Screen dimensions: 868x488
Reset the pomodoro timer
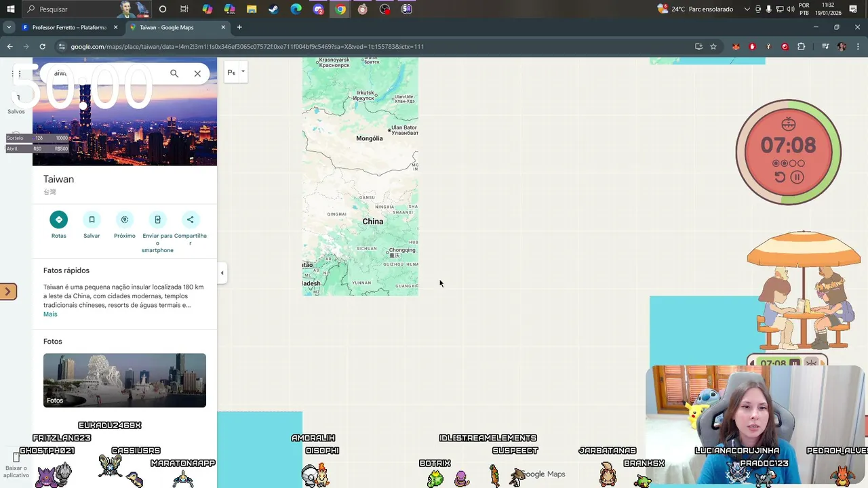(x=780, y=178)
